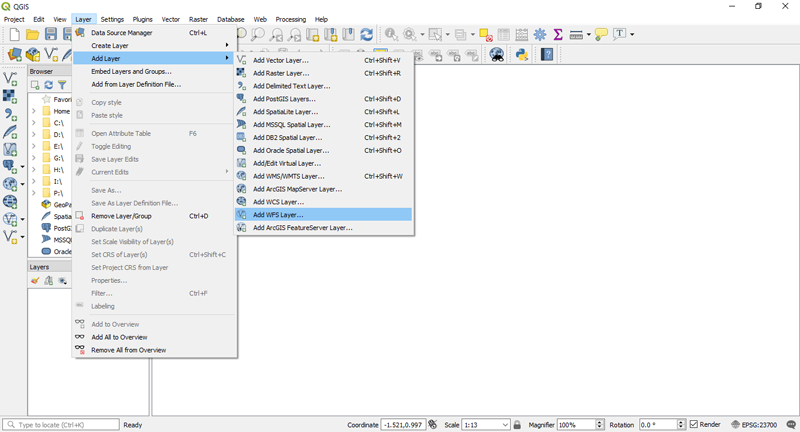
Task: Choose Embed Layers and Groups
Action: tap(155, 71)
